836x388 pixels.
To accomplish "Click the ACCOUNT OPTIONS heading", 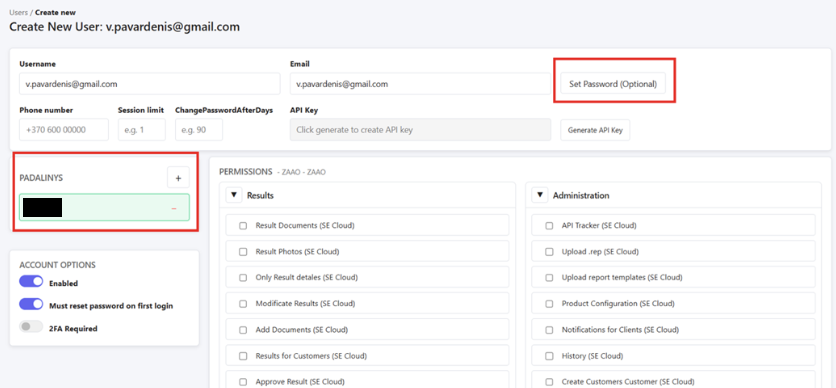I will pos(58,265).
